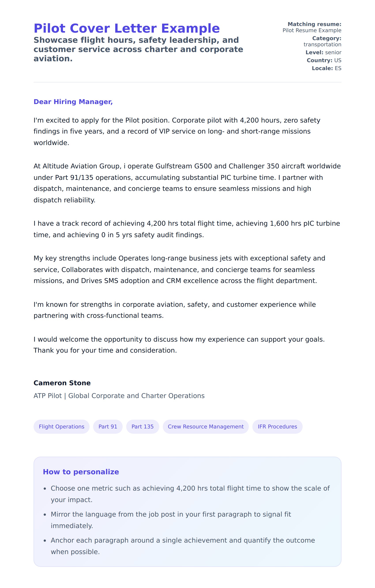Choose the IFR Procedures tag

point(277,427)
